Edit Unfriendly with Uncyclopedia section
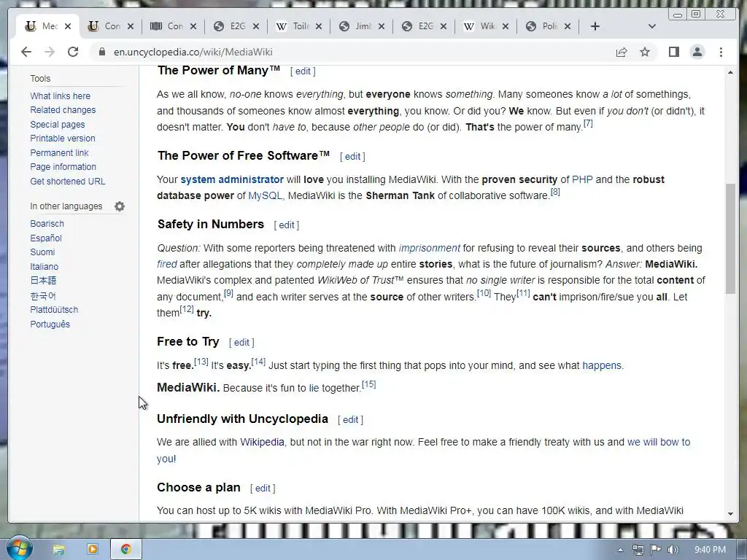This screenshot has width=747, height=560. point(350,420)
